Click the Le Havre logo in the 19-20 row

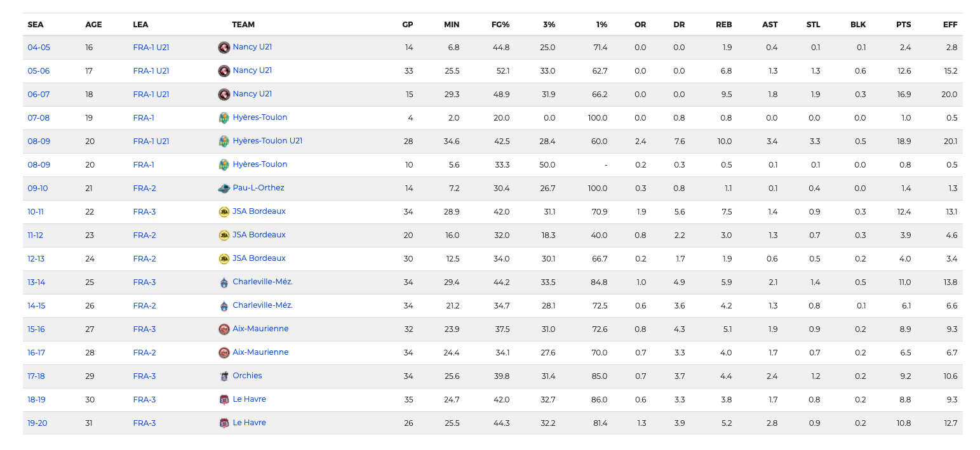(224, 423)
